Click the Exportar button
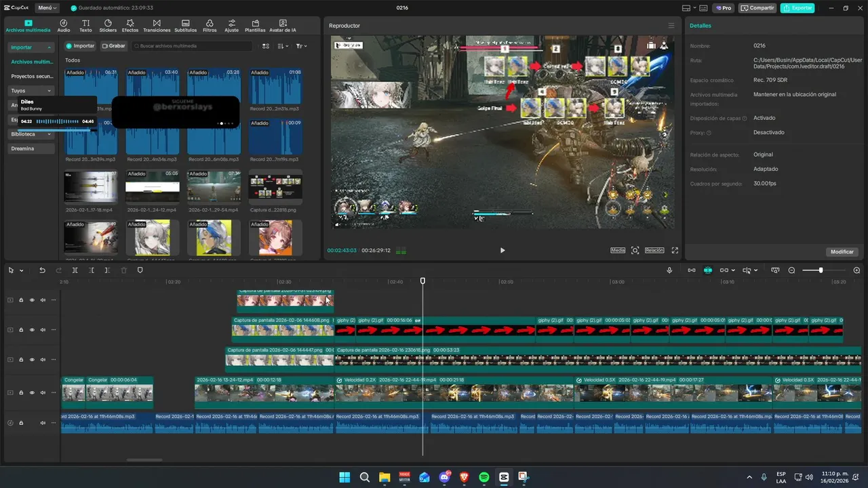The height and width of the screenshot is (488, 868). click(x=797, y=8)
